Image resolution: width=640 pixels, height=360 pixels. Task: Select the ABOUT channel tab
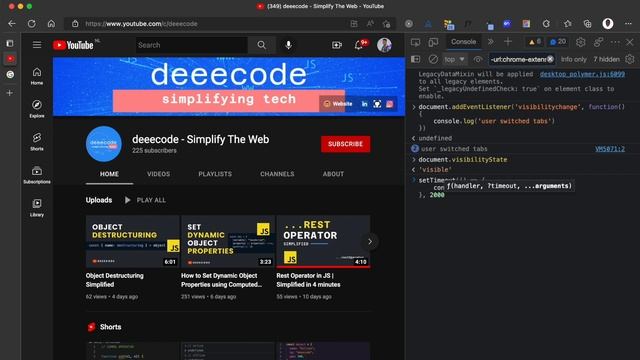point(333,174)
